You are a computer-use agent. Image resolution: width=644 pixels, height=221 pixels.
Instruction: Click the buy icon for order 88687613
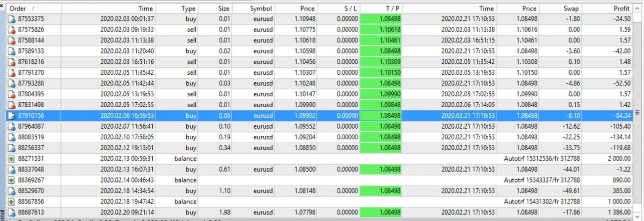pyautogui.click(x=11, y=212)
